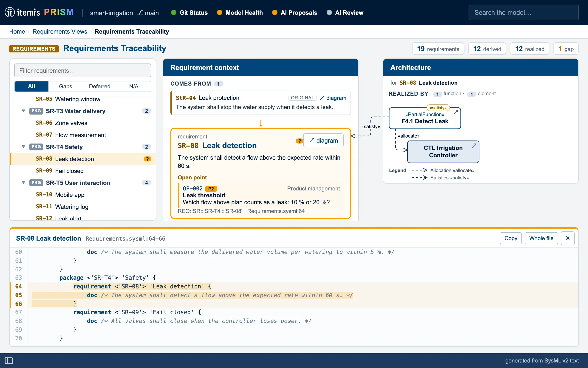588x368 pixels.
Task: Click the P2 priority badge of OP-002
Action: 211,189
